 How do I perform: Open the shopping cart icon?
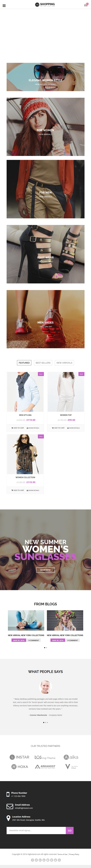tap(86, 5)
